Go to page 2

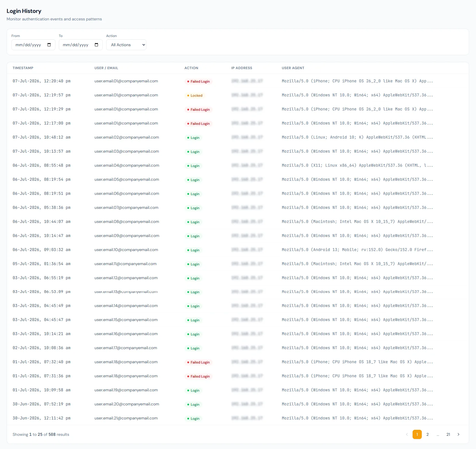click(428, 434)
